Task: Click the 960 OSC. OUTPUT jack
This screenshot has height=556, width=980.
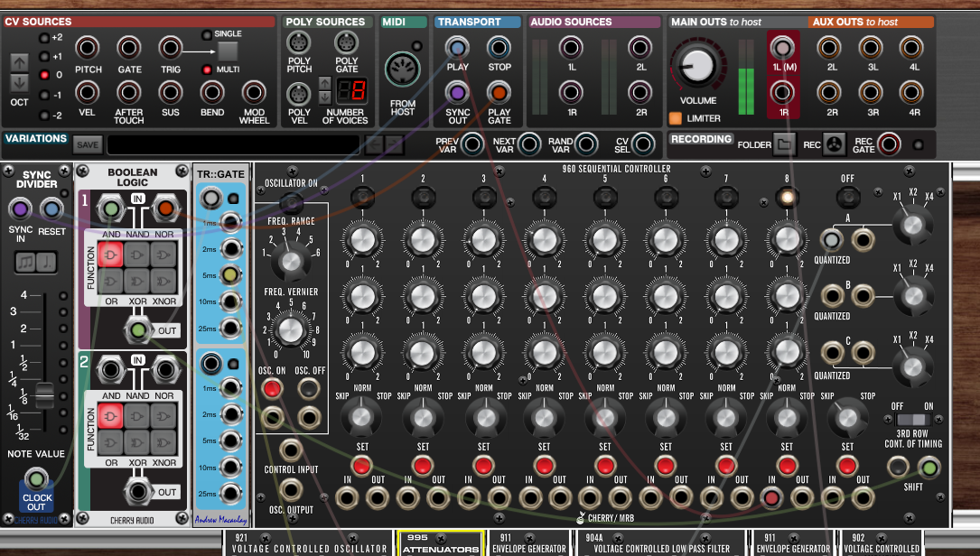Action: [291, 490]
